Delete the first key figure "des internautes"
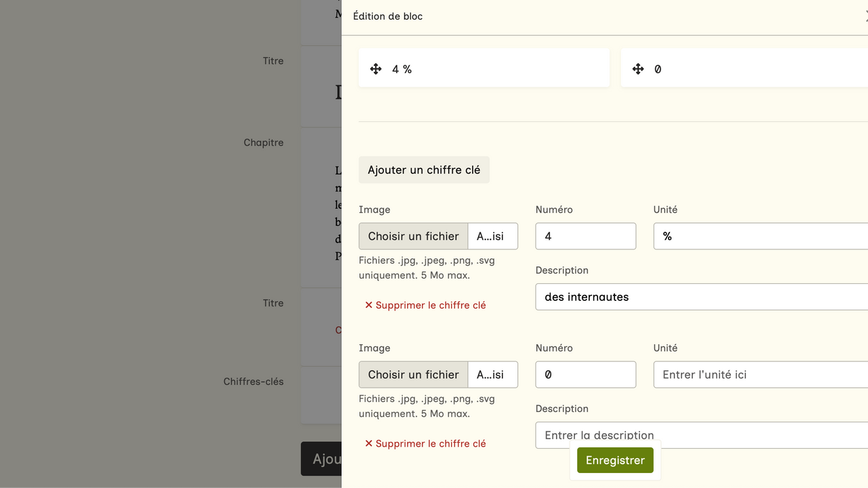Screen dimensions: 868x488 (425, 305)
